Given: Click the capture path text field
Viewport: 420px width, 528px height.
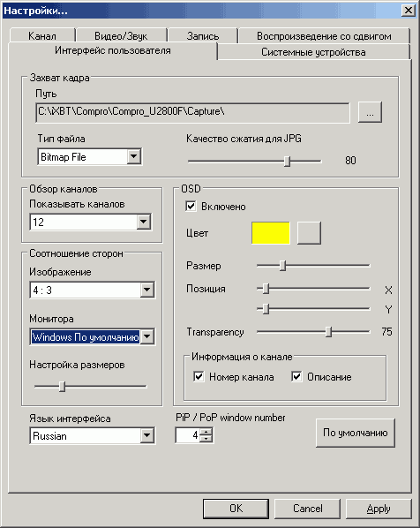Looking at the screenshot, I should pyautogui.click(x=192, y=112).
